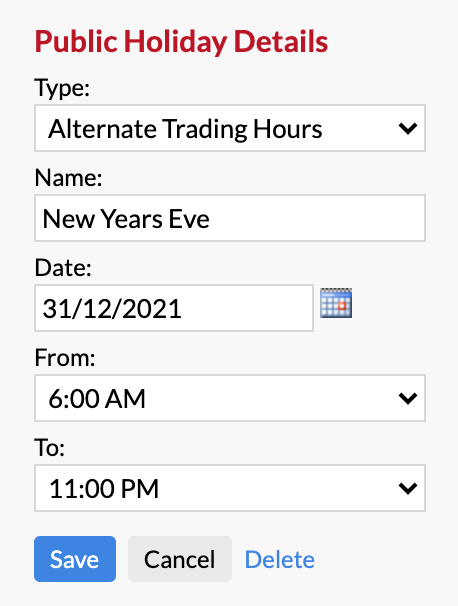Image resolution: width=458 pixels, height=606 pixels.
Task: Click the Name: field label
Action: pyautogui.click(x=68, y=178)
